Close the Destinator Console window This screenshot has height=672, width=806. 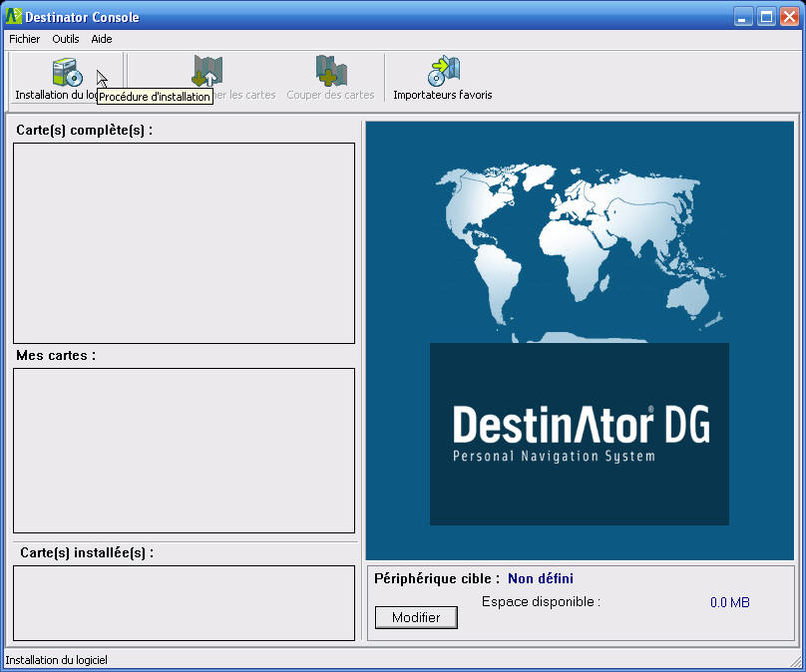(789, 17)
